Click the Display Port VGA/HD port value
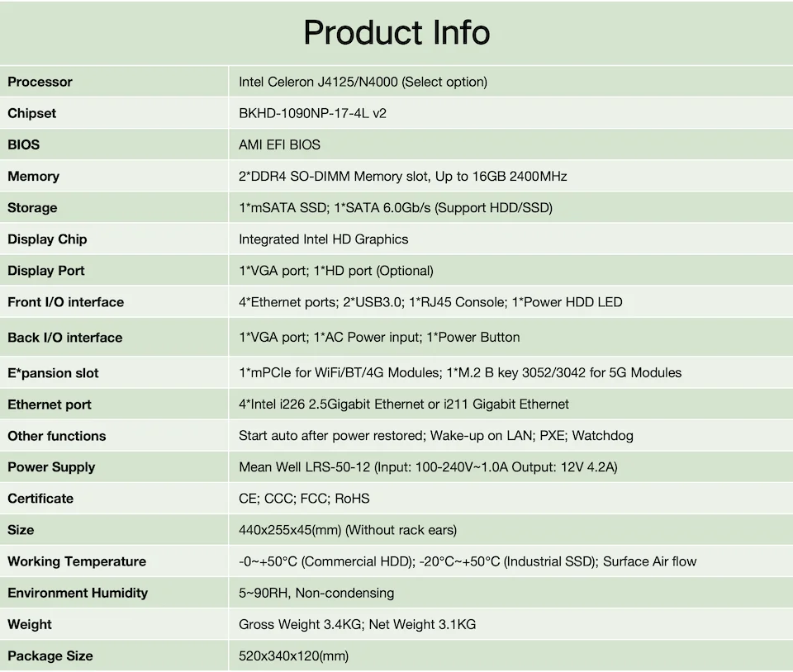The height and width of the screenshot is (672, 793). (335, 270)
